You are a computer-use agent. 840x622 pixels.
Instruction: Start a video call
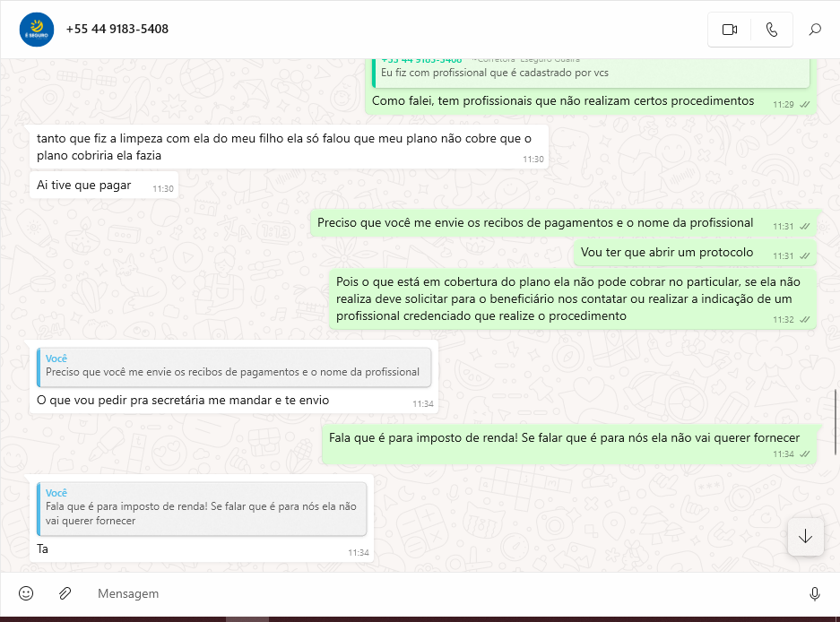pyautogui.click(x=729, y=30)
